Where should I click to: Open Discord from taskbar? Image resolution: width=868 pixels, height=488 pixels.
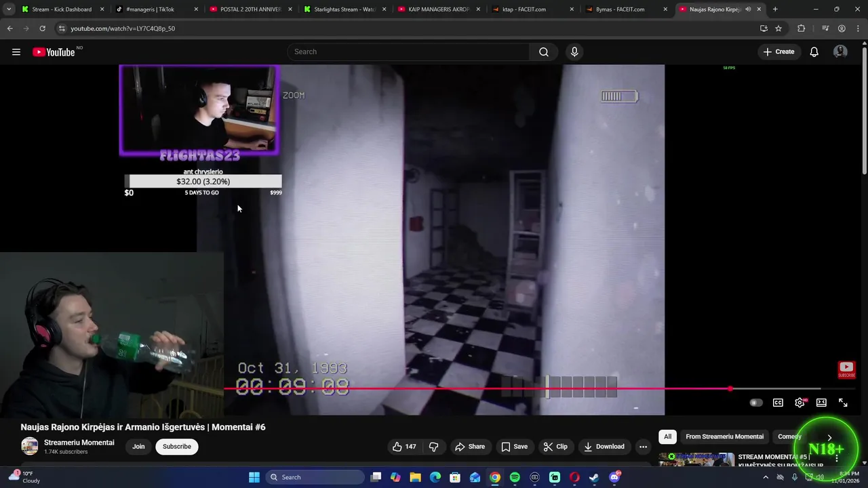coord(614,477)
